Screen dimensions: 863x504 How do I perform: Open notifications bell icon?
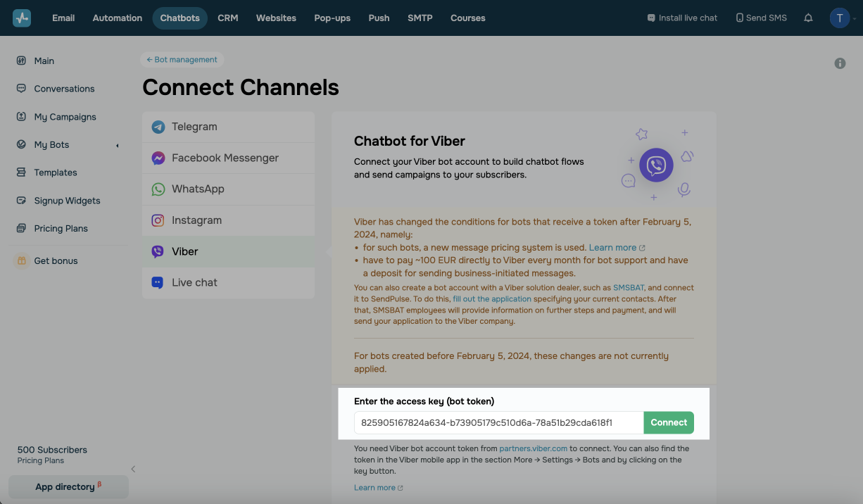pyautogui.click(x=808, y=18)
